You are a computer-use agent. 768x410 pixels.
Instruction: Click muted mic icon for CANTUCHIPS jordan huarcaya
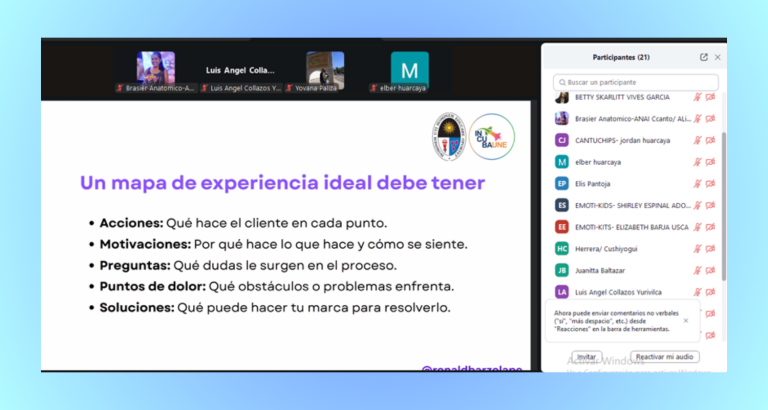click(697, 140)
